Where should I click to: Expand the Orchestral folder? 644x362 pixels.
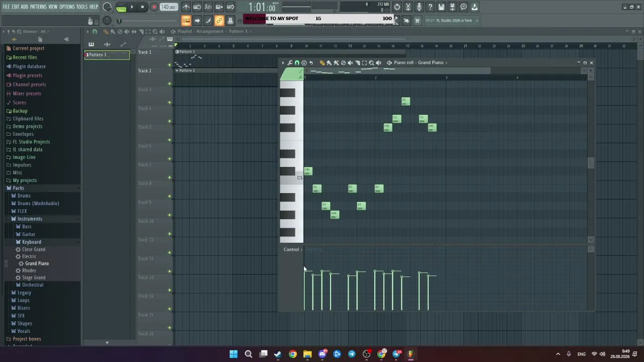click(32, 285)
